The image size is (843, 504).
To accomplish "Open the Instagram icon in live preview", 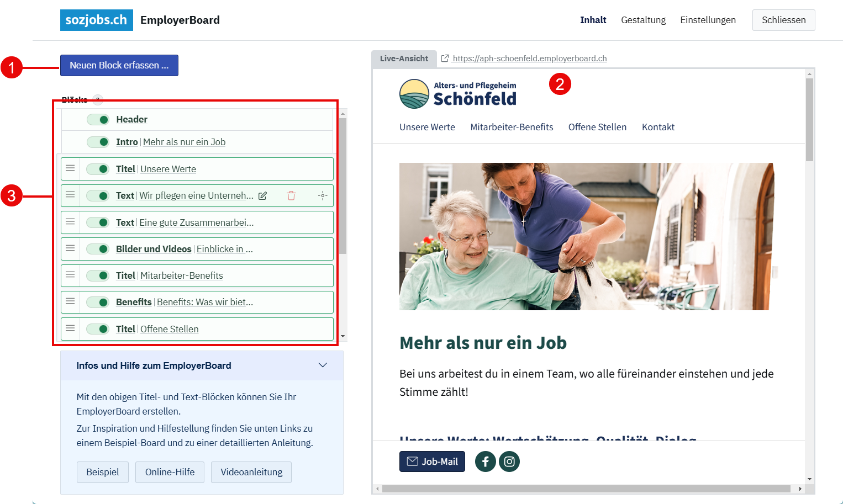I will (x=509, y=461).
